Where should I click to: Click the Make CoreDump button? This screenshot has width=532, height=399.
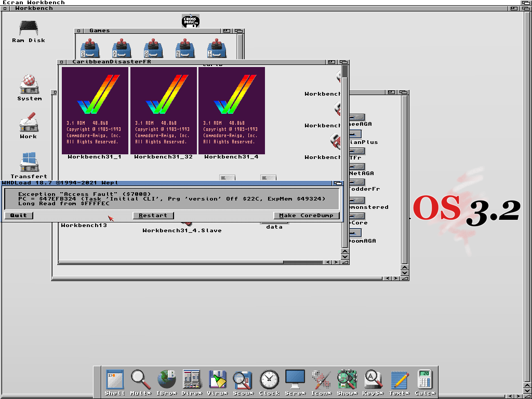coord(307,216)
